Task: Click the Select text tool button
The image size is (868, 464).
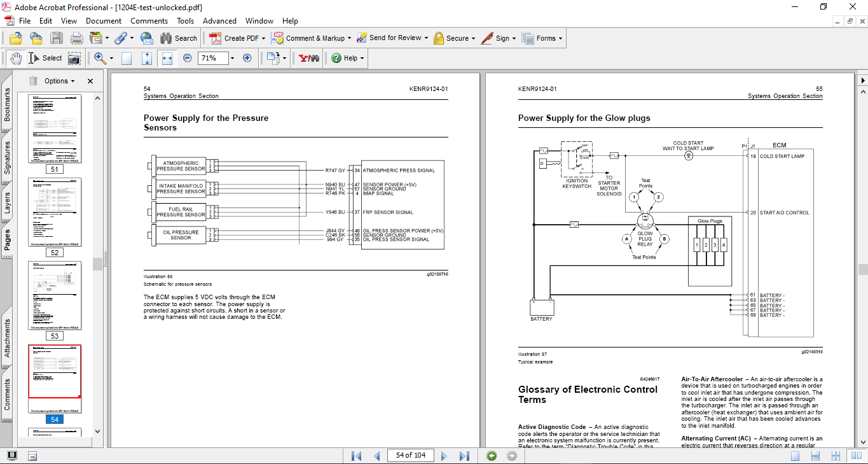Action: coord(45,58)
